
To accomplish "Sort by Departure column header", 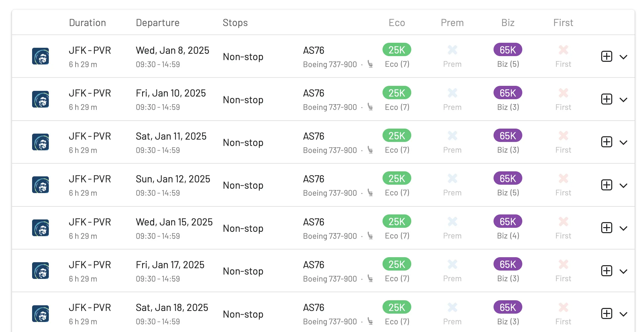I will pos(157,23).
